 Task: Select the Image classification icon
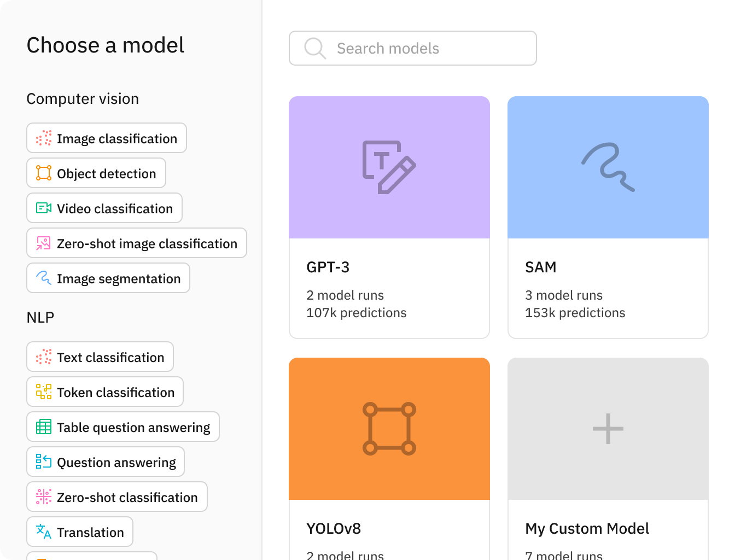point(43,138)
